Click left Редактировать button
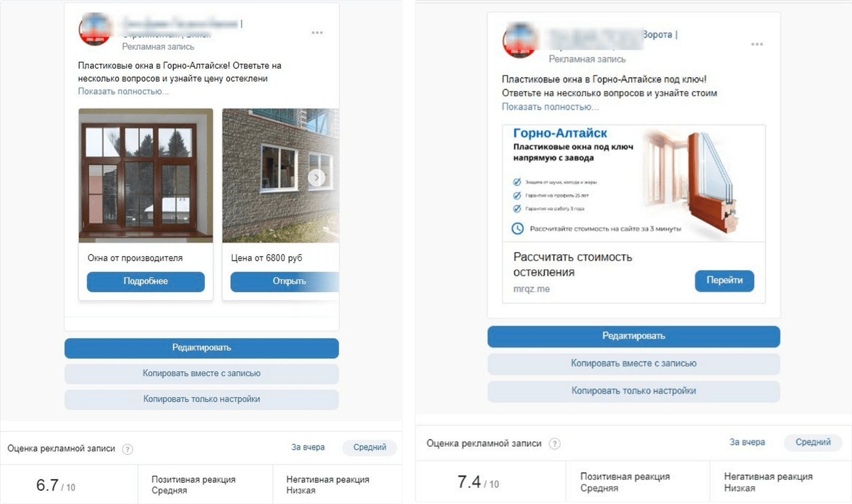Screen dimensions: 852x504 pos(201,348)
